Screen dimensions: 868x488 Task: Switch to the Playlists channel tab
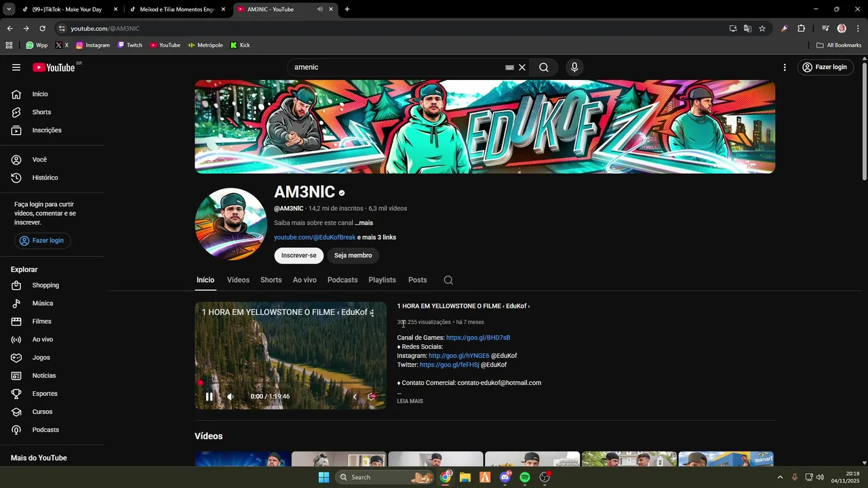[382, 280]
